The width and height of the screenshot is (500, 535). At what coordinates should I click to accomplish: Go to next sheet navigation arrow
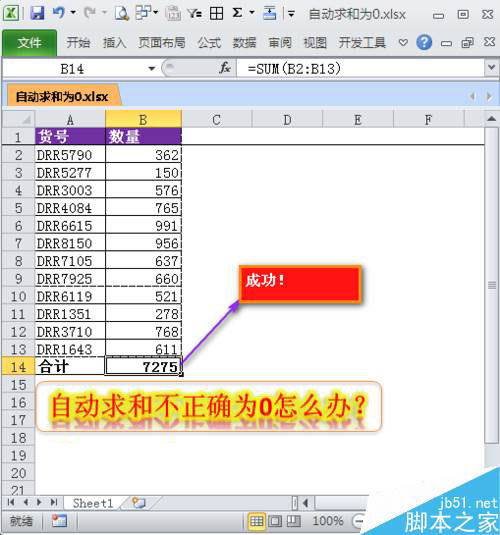pyautogui.click(x=39, y=502)
